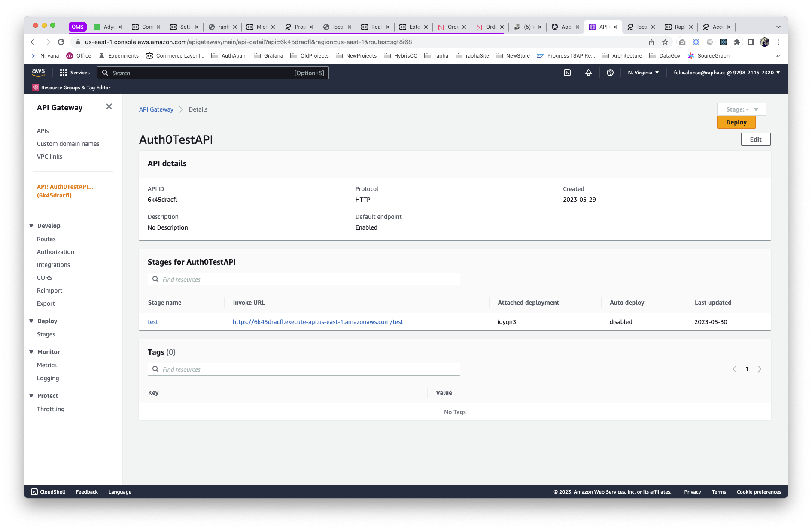Screen dimensions: 812x530
Task: Open the notifications bell icon
Action: coord(589,73)
